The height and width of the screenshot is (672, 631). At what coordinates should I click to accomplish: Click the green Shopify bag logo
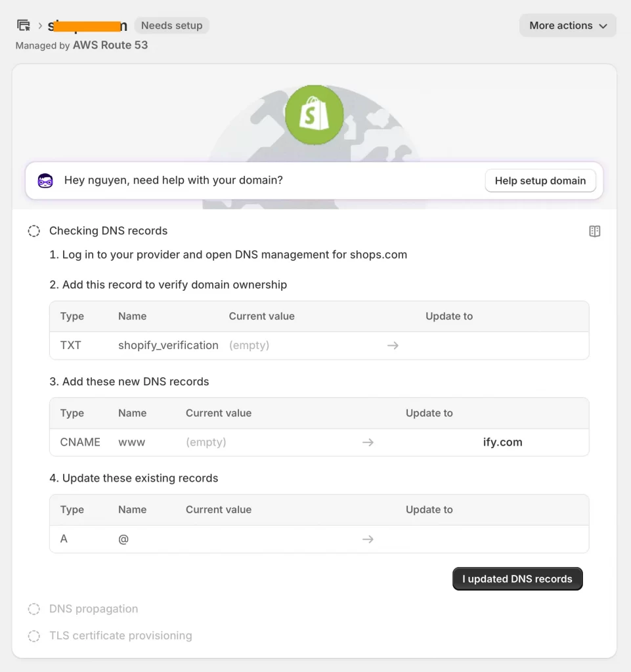click(x=314, y=115)
